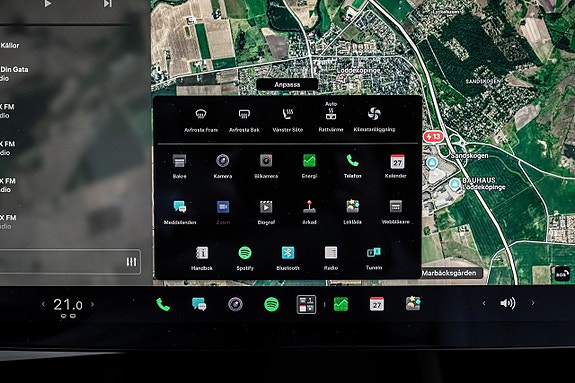Close the app drawer via dock launcher icon
This screenshot has width=575, height=383.
[x=306, y=304]
